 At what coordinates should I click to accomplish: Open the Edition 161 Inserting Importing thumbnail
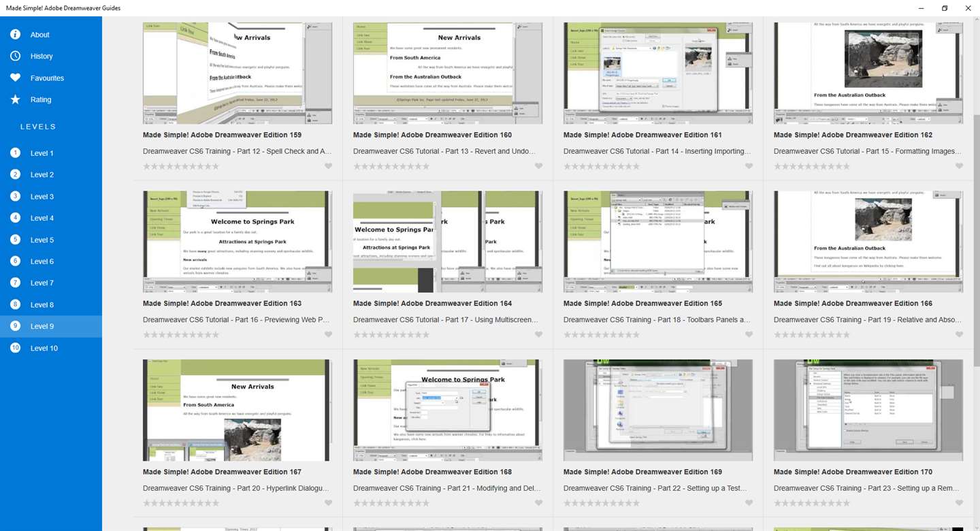(x=658, y=73)
